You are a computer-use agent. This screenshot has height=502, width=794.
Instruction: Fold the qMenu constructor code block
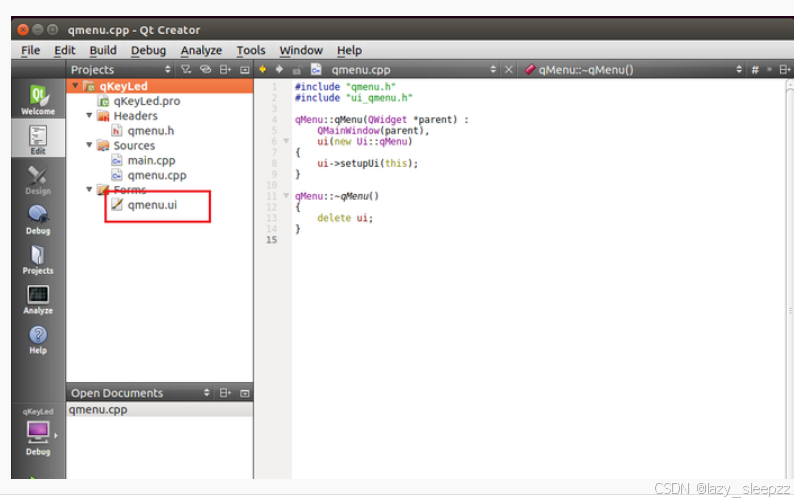point(286,141)
